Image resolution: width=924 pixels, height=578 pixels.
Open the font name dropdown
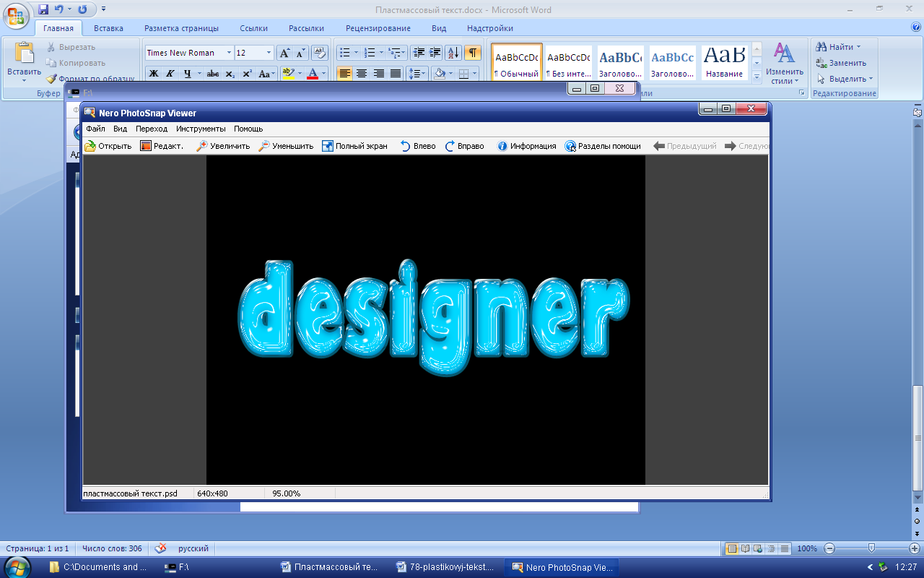pyautogui.click(x=229, y=53)
